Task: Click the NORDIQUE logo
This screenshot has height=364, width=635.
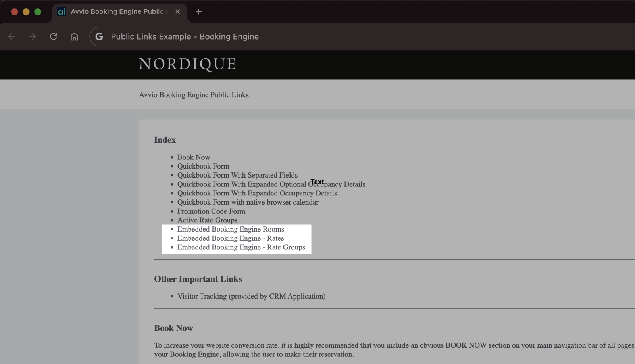Action: (188, 64)
